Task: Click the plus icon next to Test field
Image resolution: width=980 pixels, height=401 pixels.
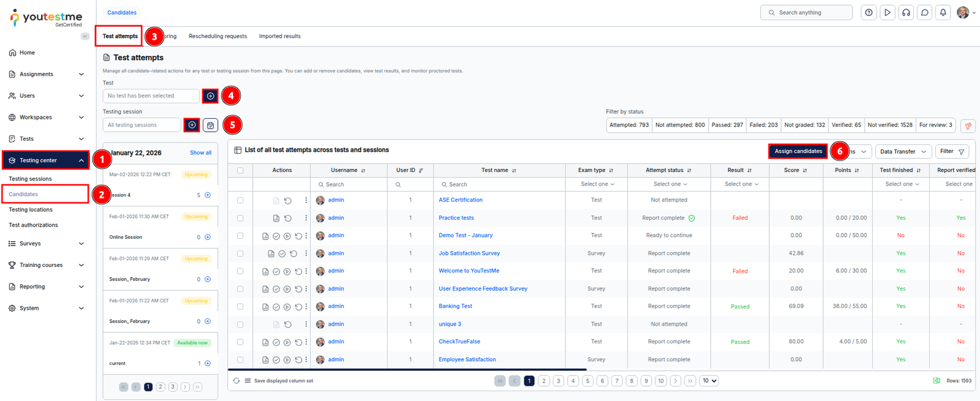Action: coord(210,96)
